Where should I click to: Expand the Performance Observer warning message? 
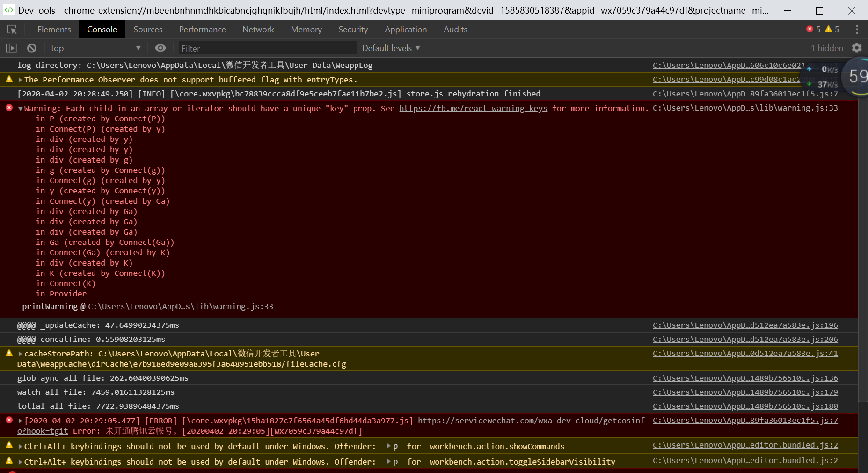(x=20, y=80)
